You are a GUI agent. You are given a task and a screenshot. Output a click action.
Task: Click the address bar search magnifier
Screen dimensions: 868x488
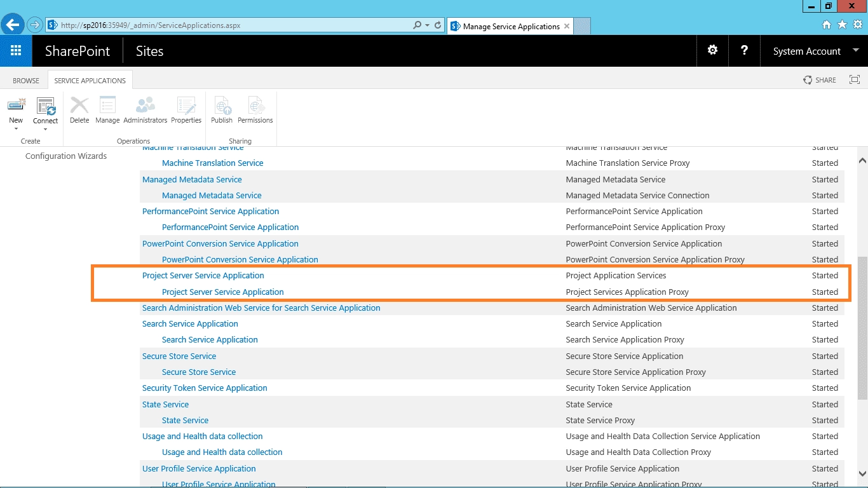417,25
